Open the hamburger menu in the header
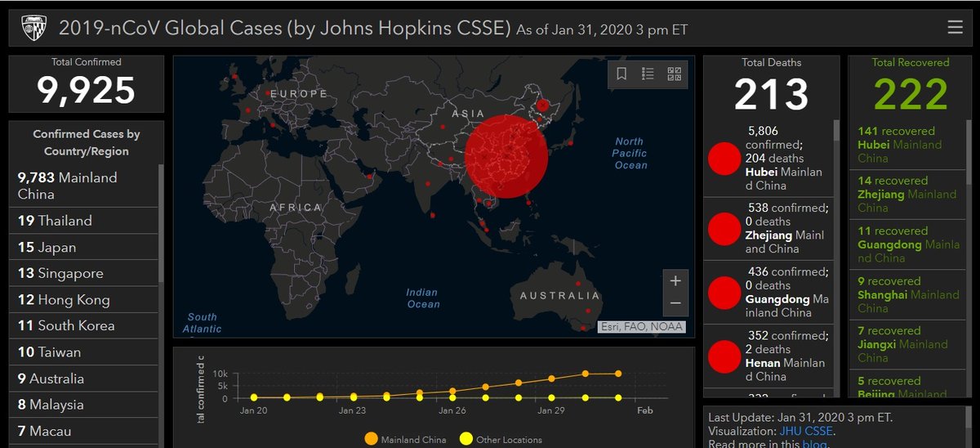The height and width of the screenshot is (448, 980). coord(955,27)
